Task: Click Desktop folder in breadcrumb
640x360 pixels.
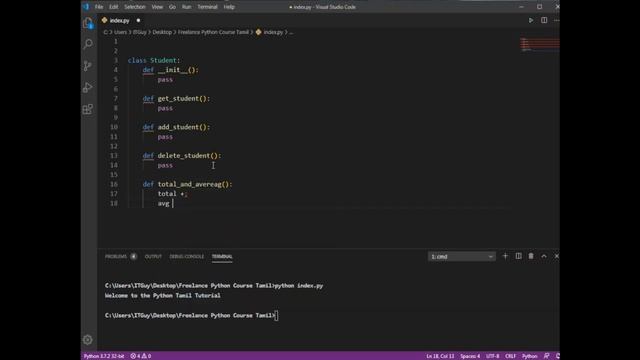Action: click(x=162, y=32)
